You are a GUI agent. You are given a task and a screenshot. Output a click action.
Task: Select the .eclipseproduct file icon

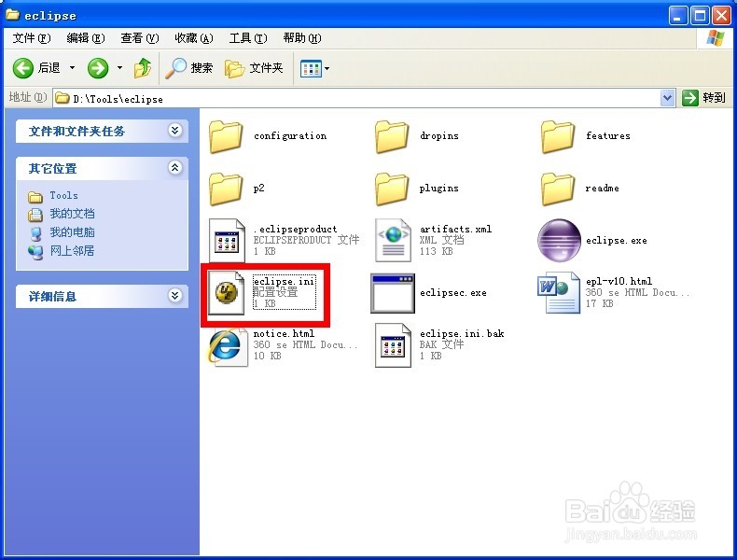click(227, 240)
